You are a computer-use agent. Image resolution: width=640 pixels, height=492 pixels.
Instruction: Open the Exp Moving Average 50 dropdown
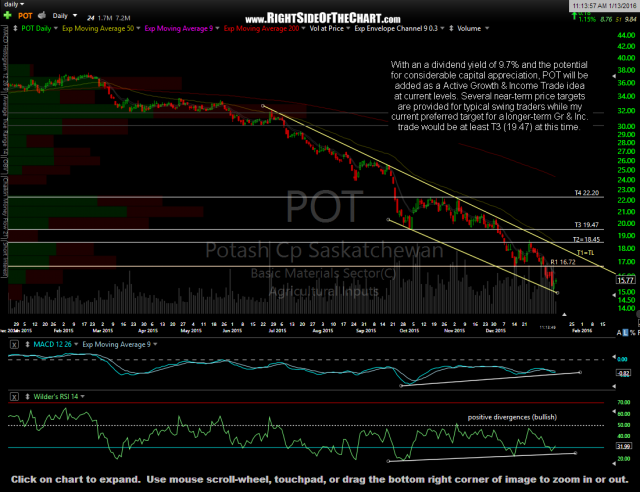(x=138, y=29)
